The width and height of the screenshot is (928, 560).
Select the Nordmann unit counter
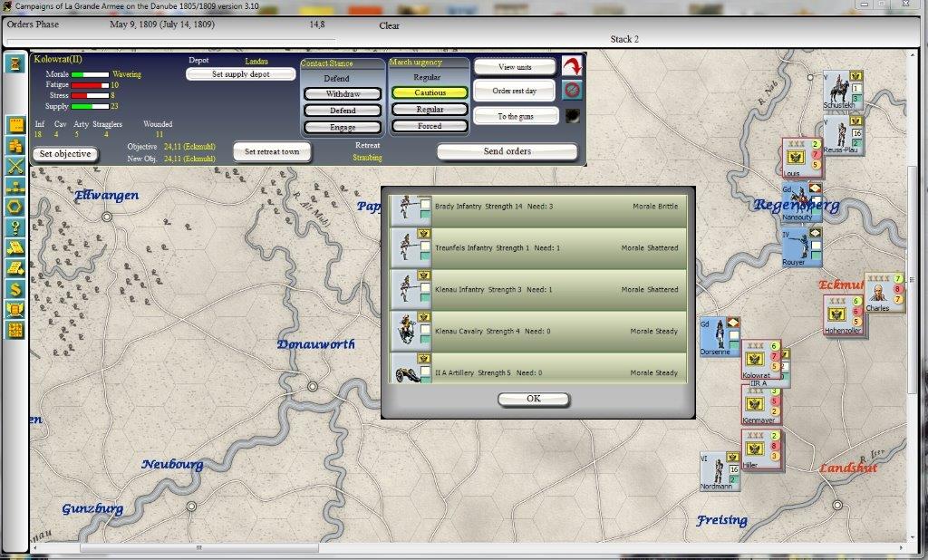point(720,471)
